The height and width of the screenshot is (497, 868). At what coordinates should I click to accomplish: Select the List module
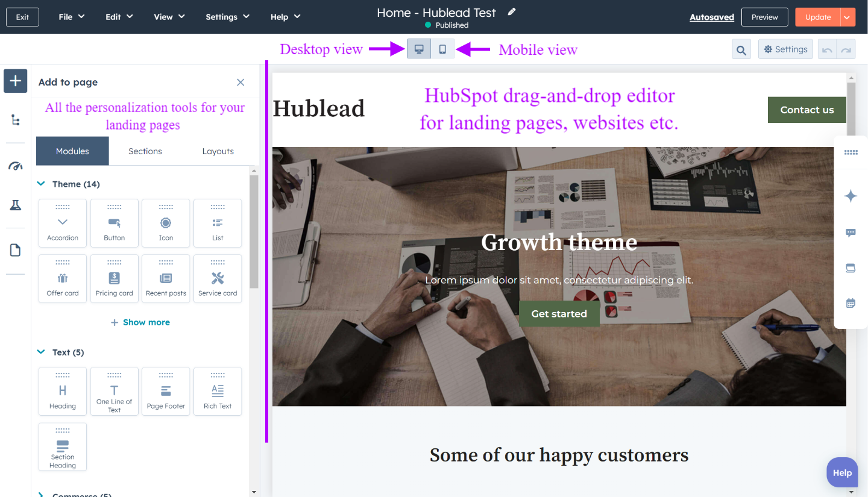tap(218, 223)
